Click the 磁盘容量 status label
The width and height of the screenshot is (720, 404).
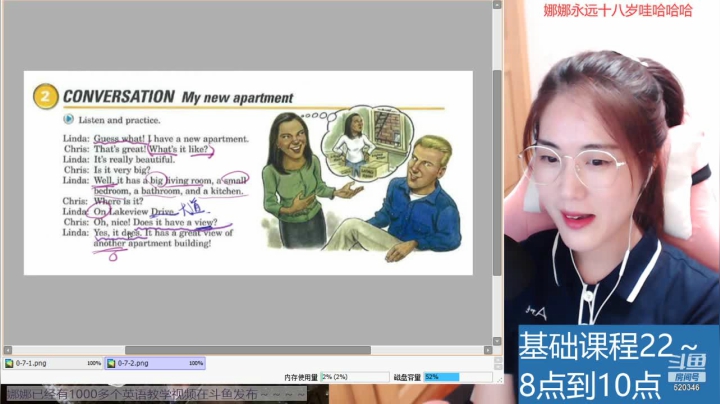(x=407, y=377)
